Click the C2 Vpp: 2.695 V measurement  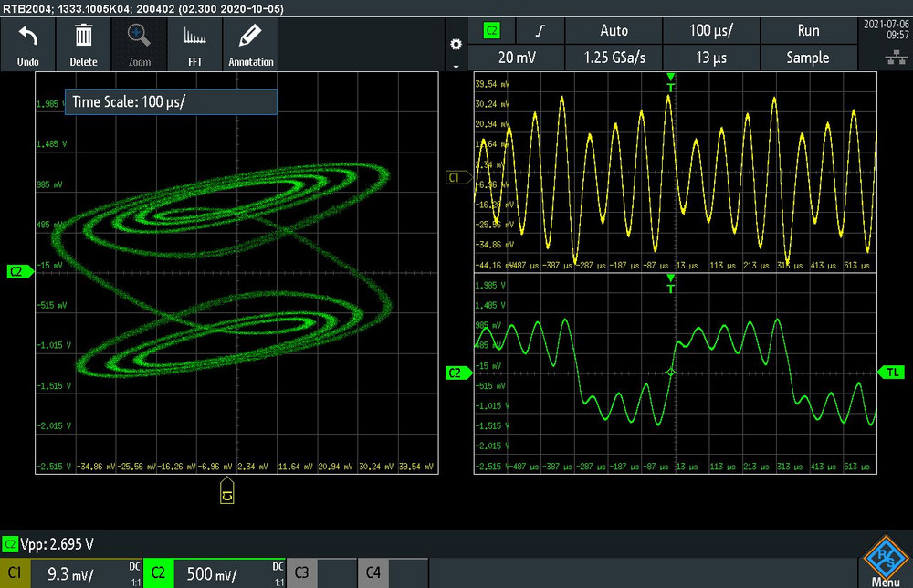pyautogui.click(x=48, y=544)
